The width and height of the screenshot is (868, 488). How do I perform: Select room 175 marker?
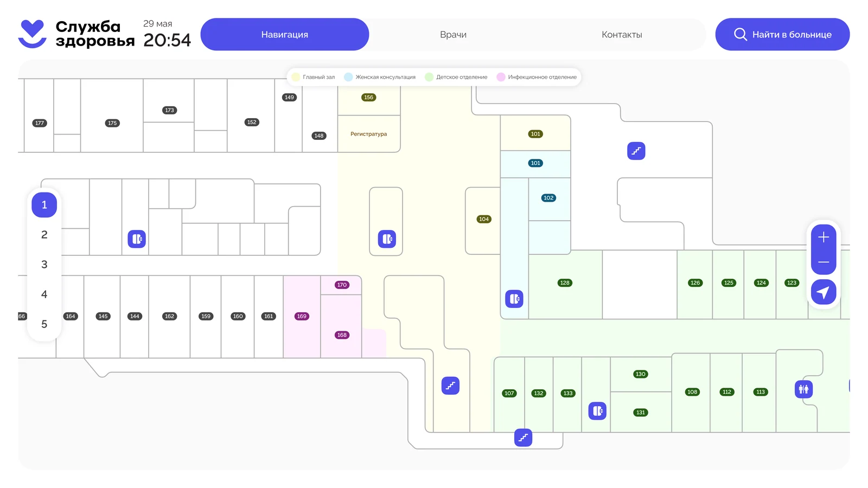tap(112, 123)
